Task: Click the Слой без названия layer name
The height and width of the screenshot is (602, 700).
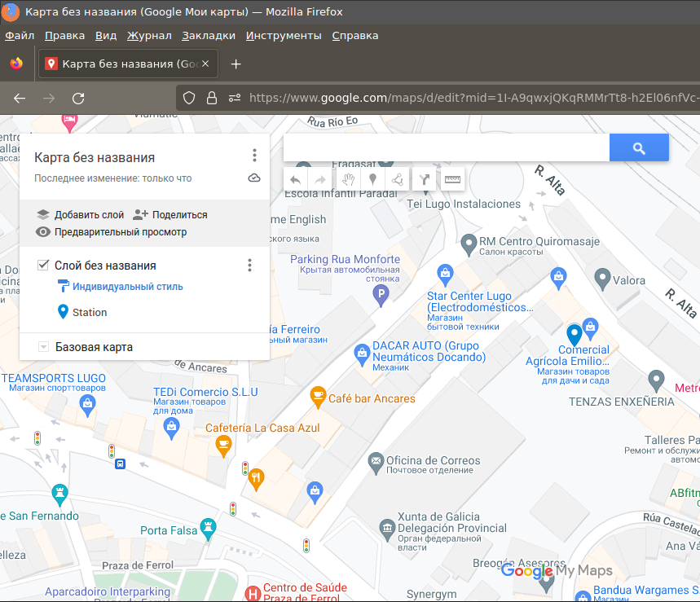Action: [105, 266]
